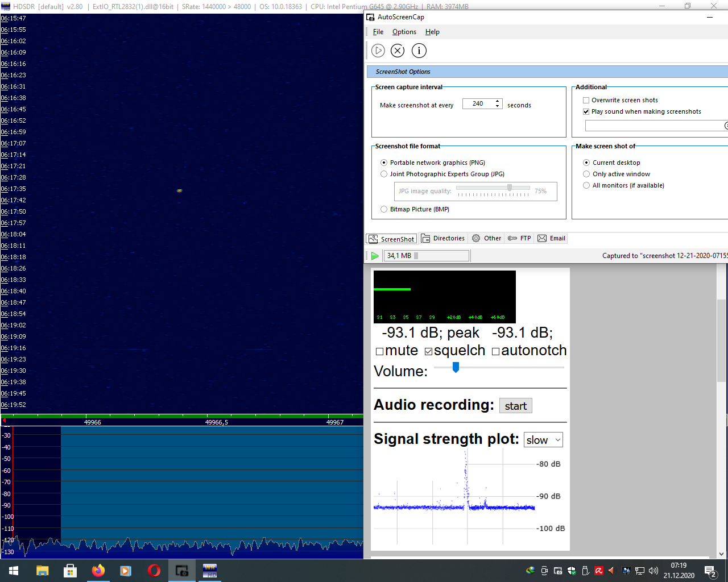Start capture with the play icon in AutoScreenCap toolbar

pos(378,51)
